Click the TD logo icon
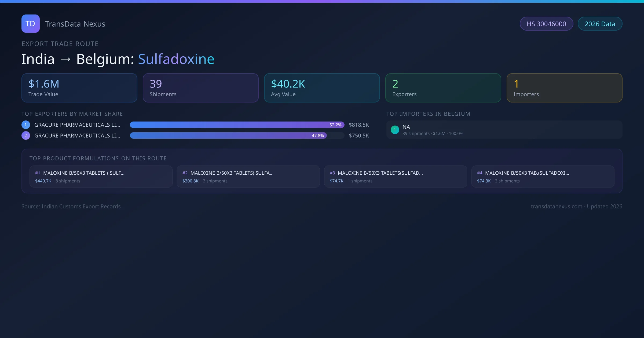 [x=30, y=24]
